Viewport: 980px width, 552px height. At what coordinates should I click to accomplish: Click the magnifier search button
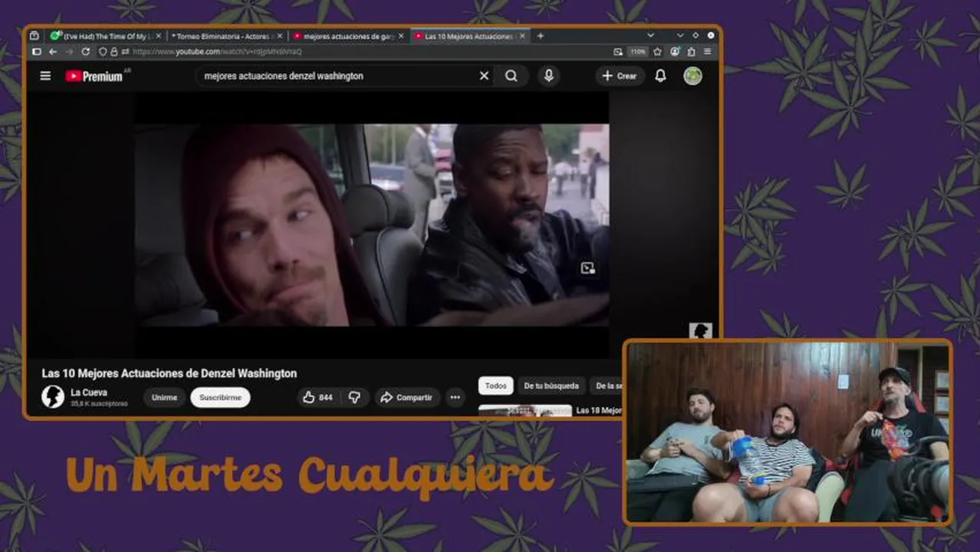511,76
